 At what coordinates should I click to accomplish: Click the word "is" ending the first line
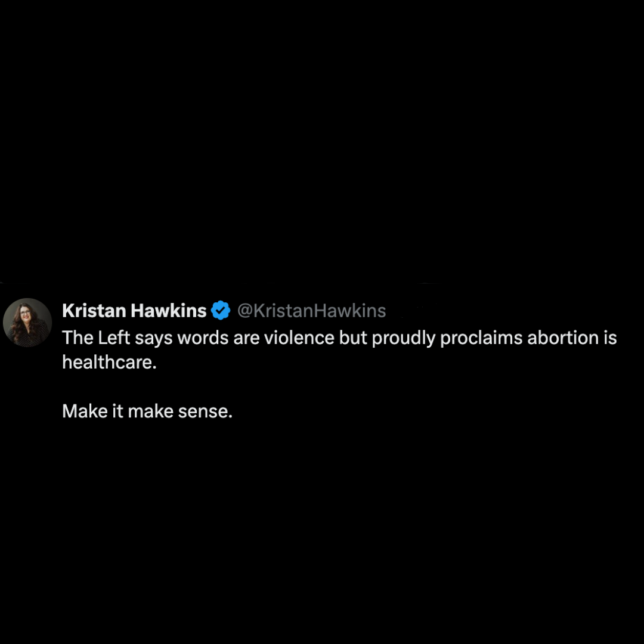611,338
